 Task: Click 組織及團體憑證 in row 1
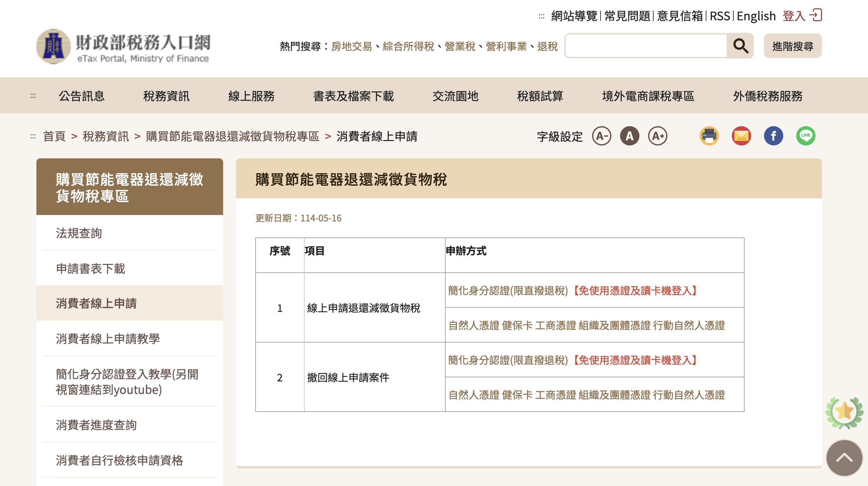coord(615,325)
